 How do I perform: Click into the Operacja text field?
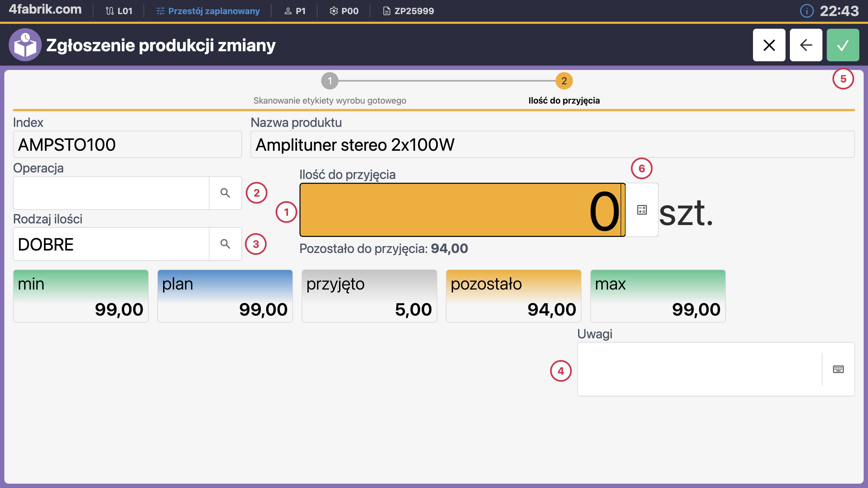coord(111,193)
